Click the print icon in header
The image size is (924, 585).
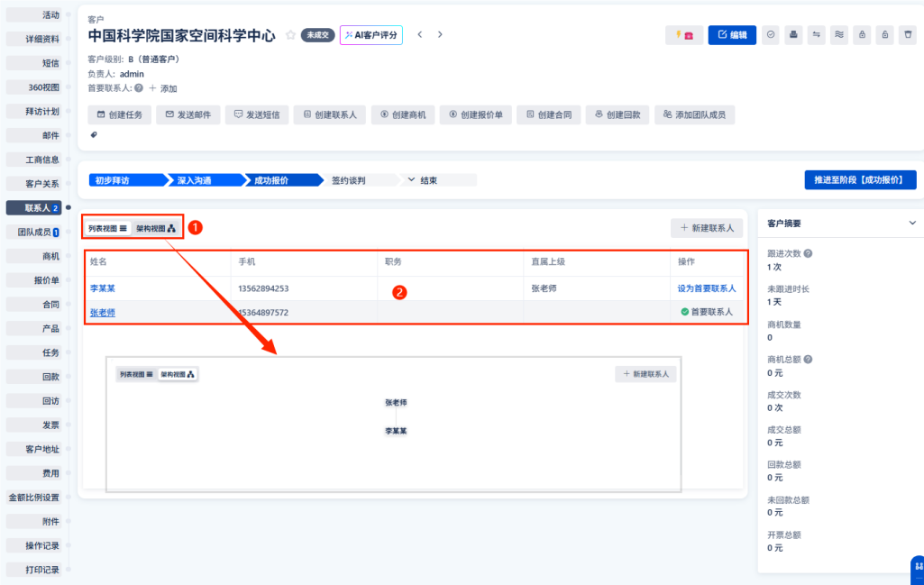(793, 35)
